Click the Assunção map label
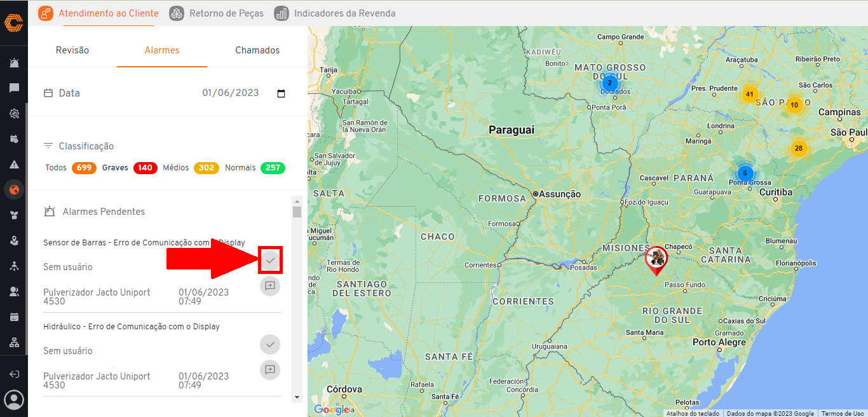 [560, 194]
